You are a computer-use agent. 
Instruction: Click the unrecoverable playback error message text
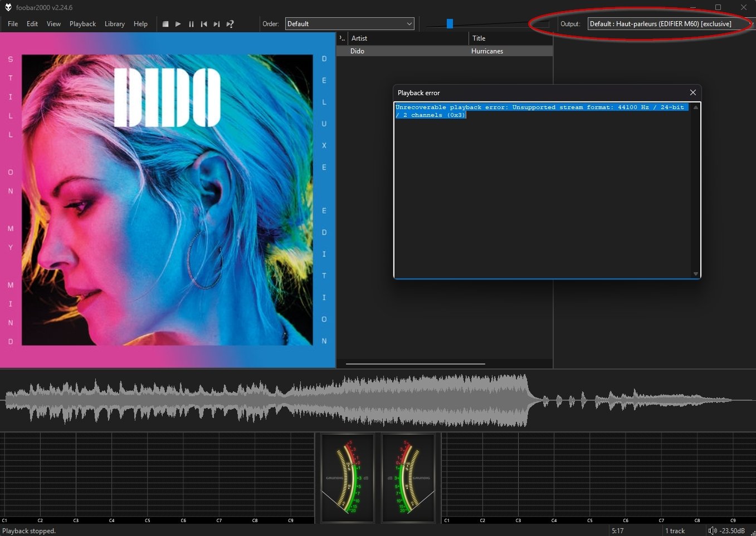click(x=540, y=111)
